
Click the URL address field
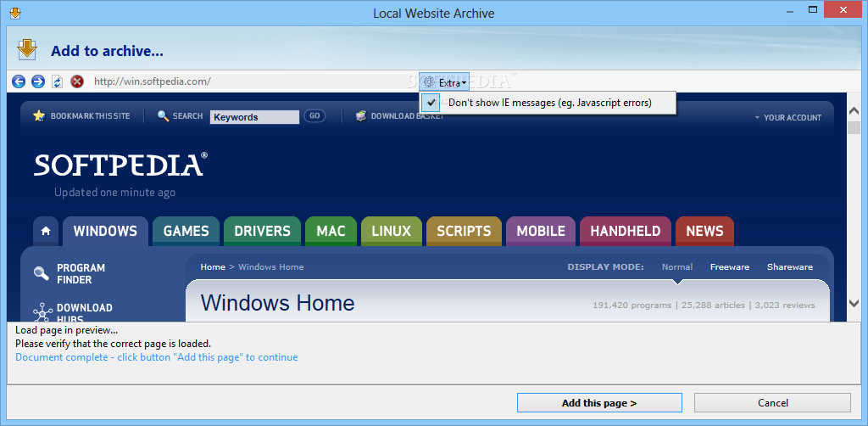[x=255, y=82]
